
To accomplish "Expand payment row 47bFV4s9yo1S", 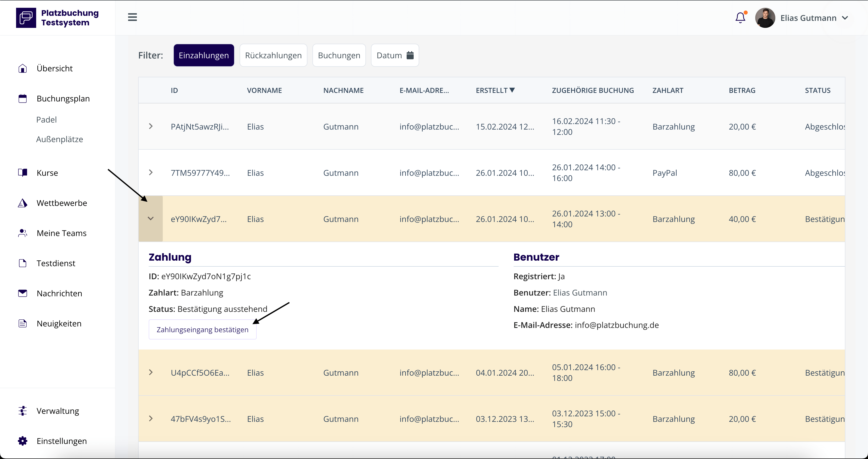I will [x=151, y=419].
